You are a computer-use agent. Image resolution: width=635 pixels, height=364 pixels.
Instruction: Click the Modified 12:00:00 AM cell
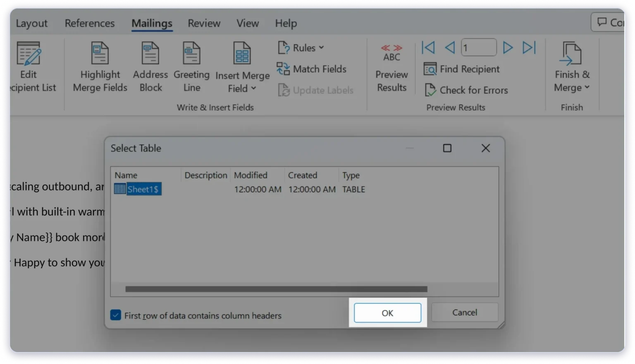(x=258, y=189)
